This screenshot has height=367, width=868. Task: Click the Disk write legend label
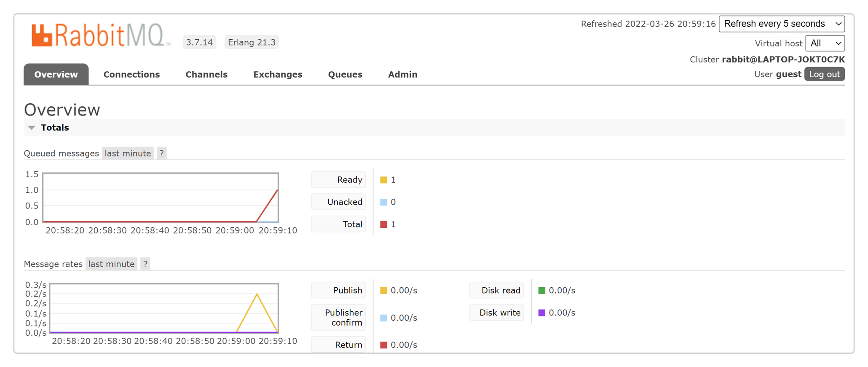pyautogui.click(x=497, y=313)
